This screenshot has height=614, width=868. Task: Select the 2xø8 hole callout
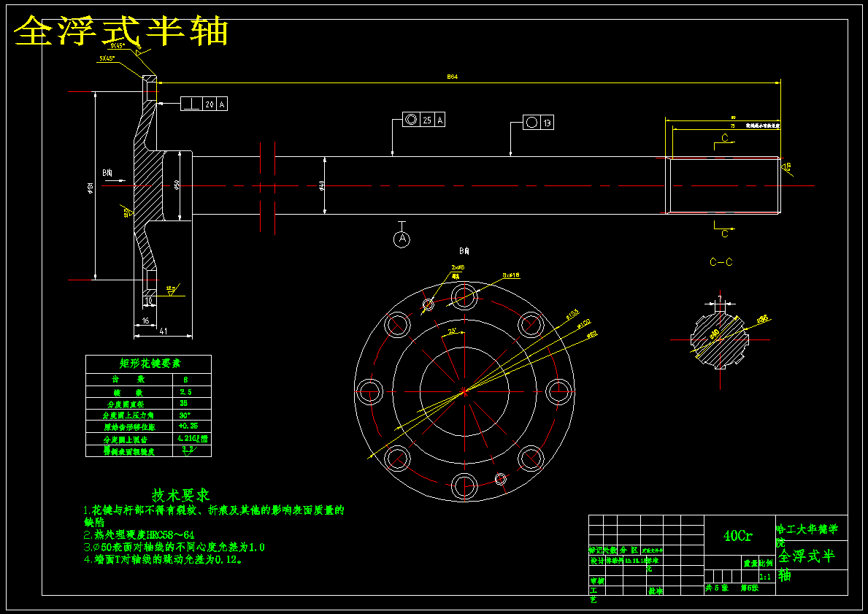(458, 267)
